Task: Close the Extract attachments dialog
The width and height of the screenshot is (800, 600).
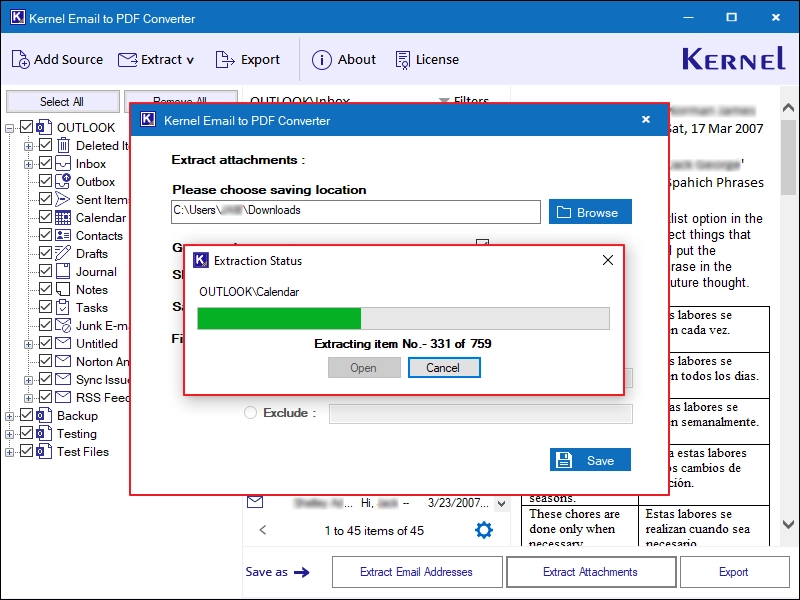Action: click(646, 119)
